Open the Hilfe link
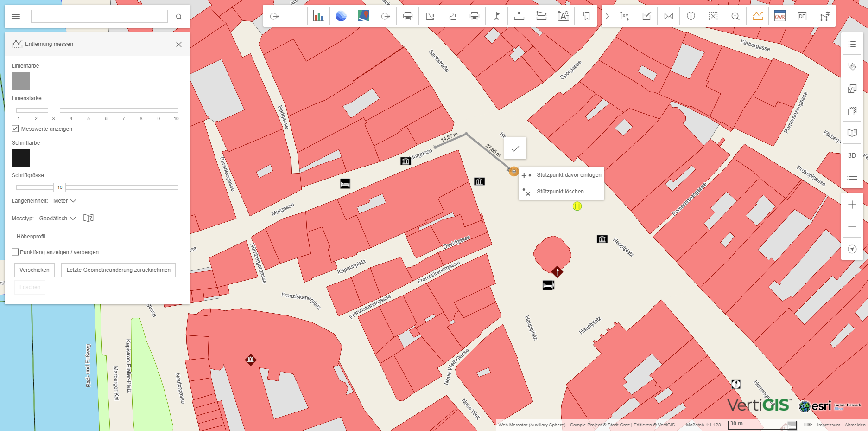 pyautogui.click(x=808, y=425)
